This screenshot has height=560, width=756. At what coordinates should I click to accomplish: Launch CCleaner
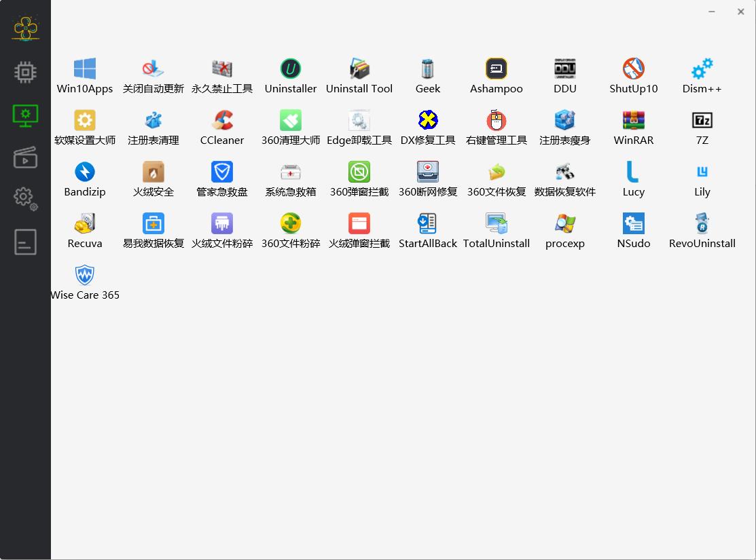click(x=221, y=124)
